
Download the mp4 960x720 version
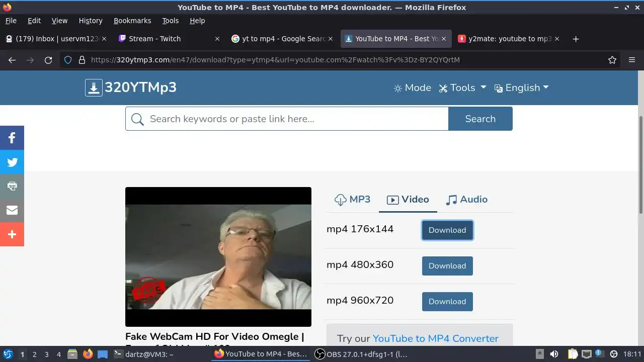447,302
